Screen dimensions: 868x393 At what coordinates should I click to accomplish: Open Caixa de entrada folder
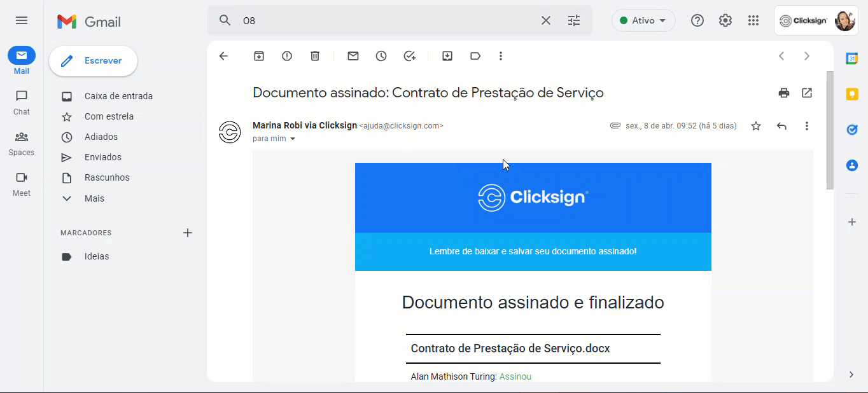(x=118, y=96)
